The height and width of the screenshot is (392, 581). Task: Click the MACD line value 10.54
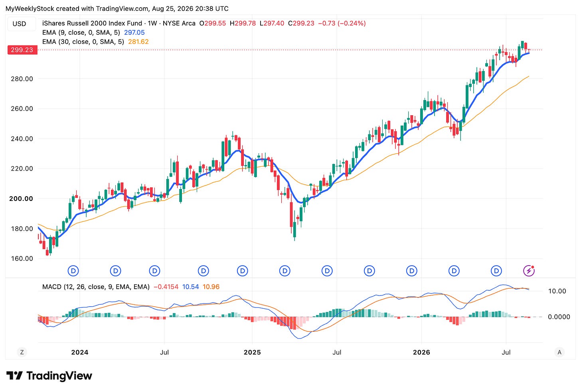(191, 287)
